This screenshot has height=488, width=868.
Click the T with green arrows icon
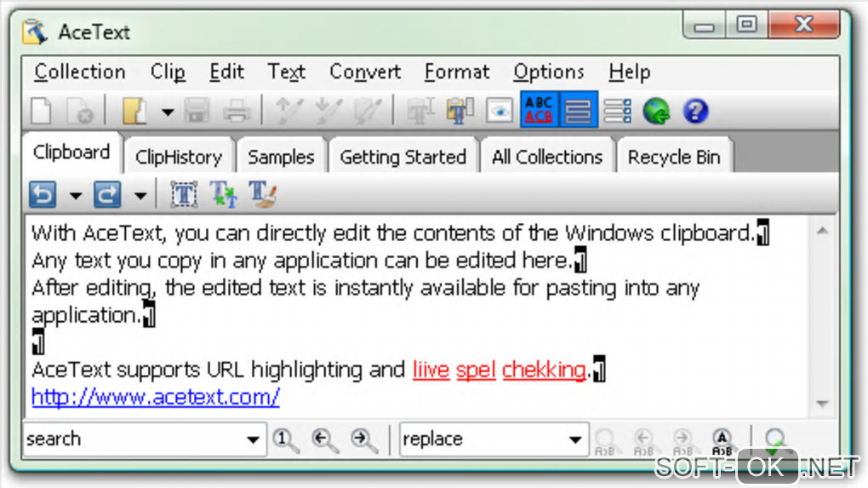click(223, 194)
